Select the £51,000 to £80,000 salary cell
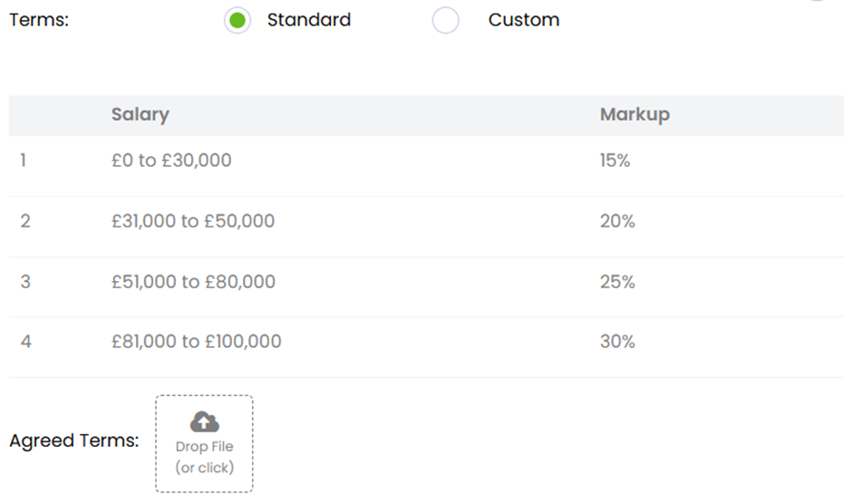 [193, 282]
